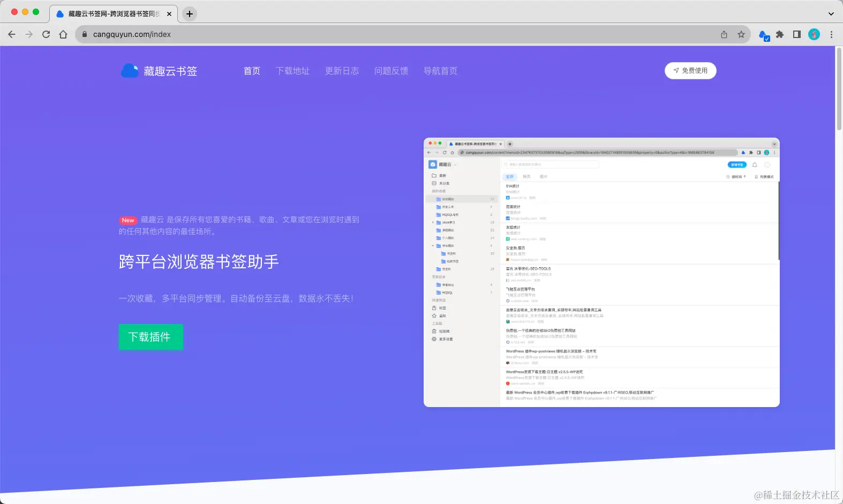
Task: Share this page via the share icon
Action: pyautogui.click(x=724, y=34)
